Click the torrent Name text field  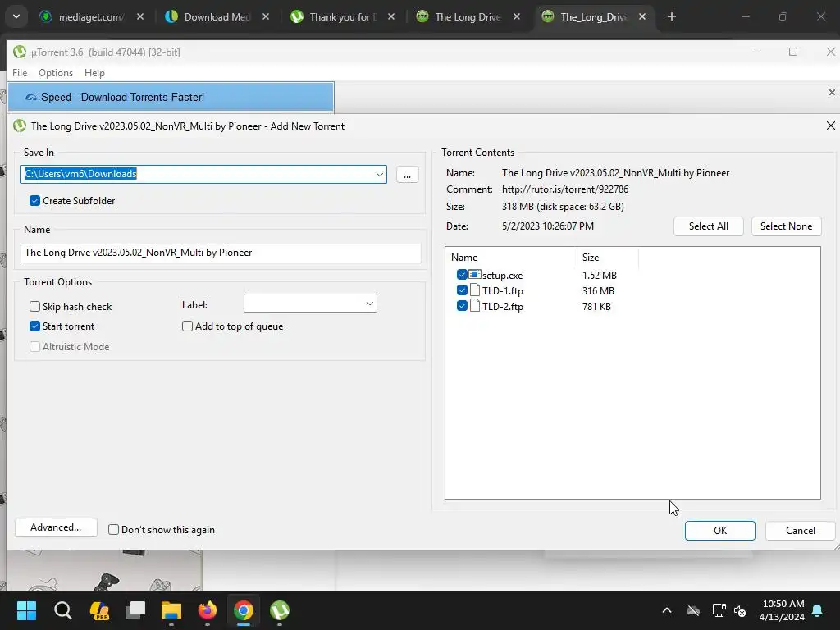(220, 253)
